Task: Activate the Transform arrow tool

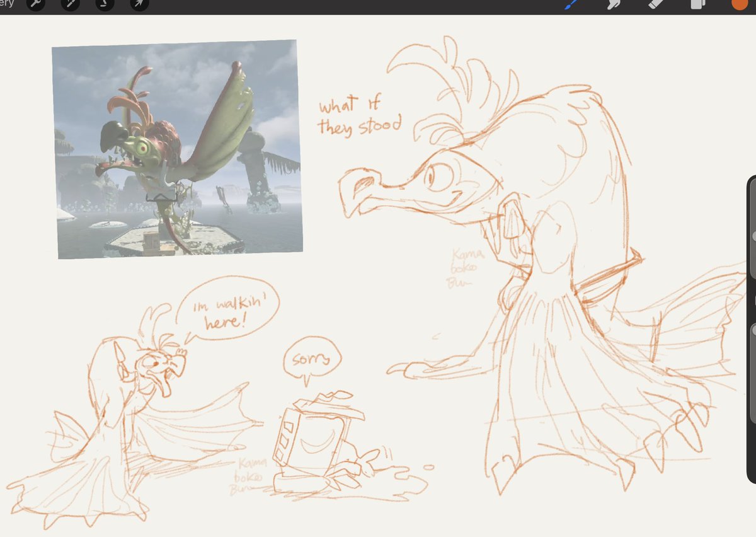Action: (x=139, y=4)
